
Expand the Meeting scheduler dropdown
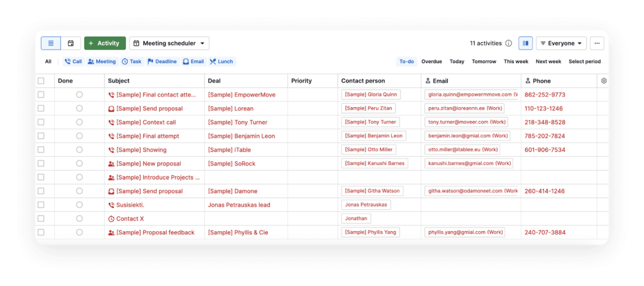pyautogui.click(x=169, y=43)
